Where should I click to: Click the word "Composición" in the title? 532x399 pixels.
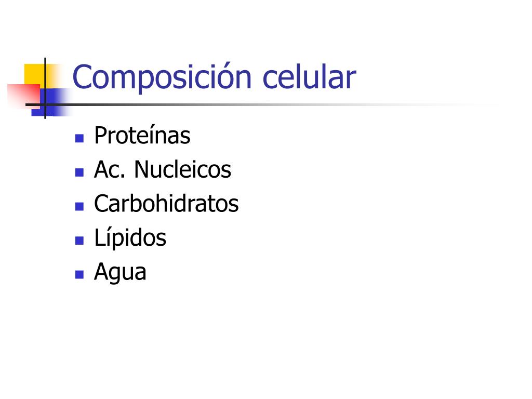point(162,77)
